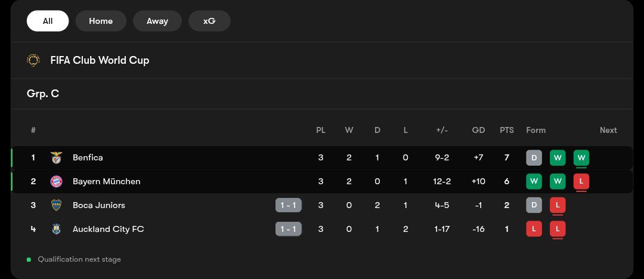The height and width of the screenshot is (279, 644).
Task: Click the Boca Juniors club badge
Action: click(56, 206)
